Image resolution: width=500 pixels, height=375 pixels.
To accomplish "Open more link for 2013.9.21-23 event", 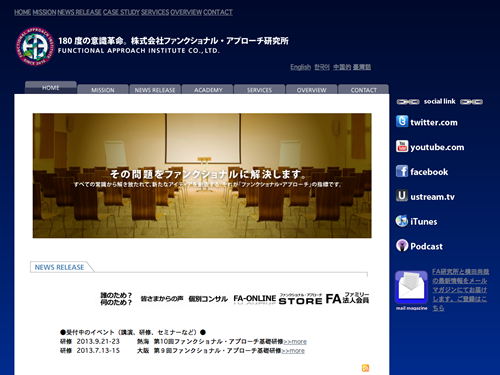I will click(x=295, y=342).
